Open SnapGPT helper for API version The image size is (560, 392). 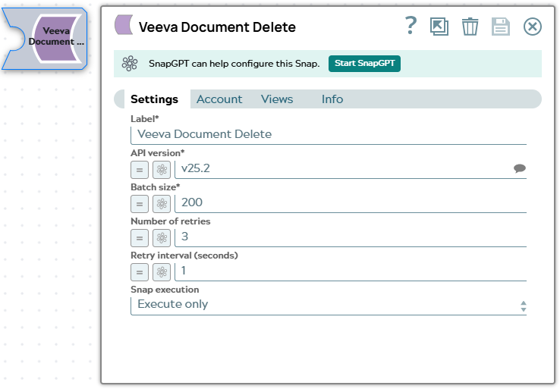[x=162, y=170]
